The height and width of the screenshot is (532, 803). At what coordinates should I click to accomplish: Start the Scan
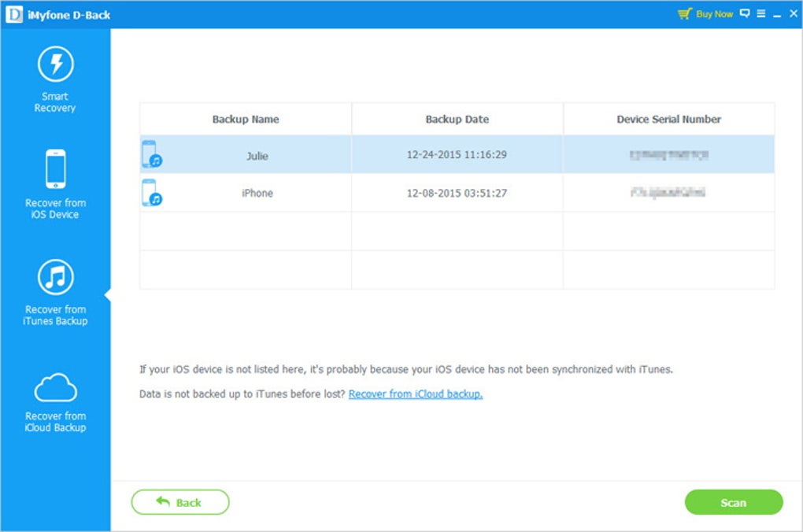coord(734,502)
